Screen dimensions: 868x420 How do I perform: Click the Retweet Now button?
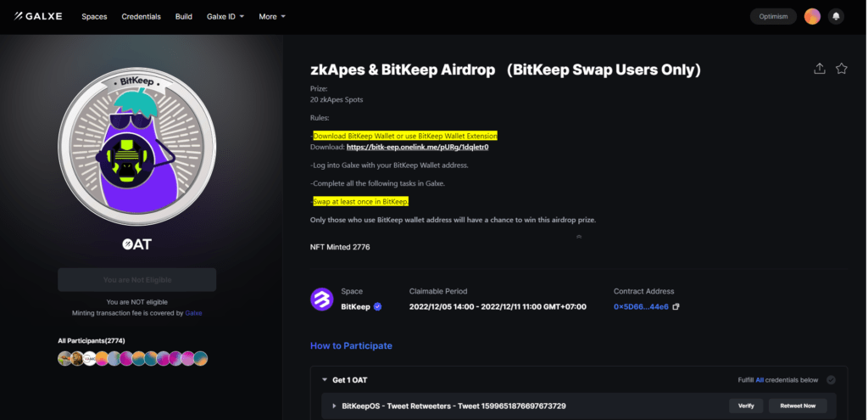798,406
